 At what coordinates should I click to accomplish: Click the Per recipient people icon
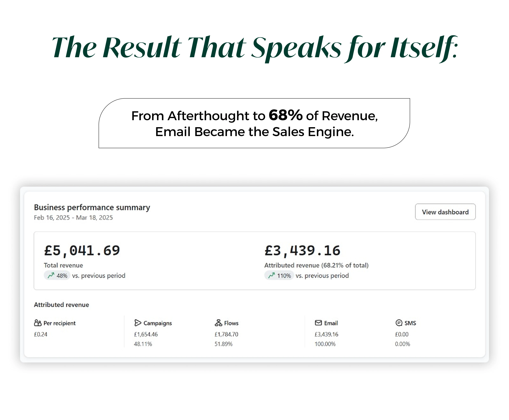pyautogui.click(x=38, y=323)
